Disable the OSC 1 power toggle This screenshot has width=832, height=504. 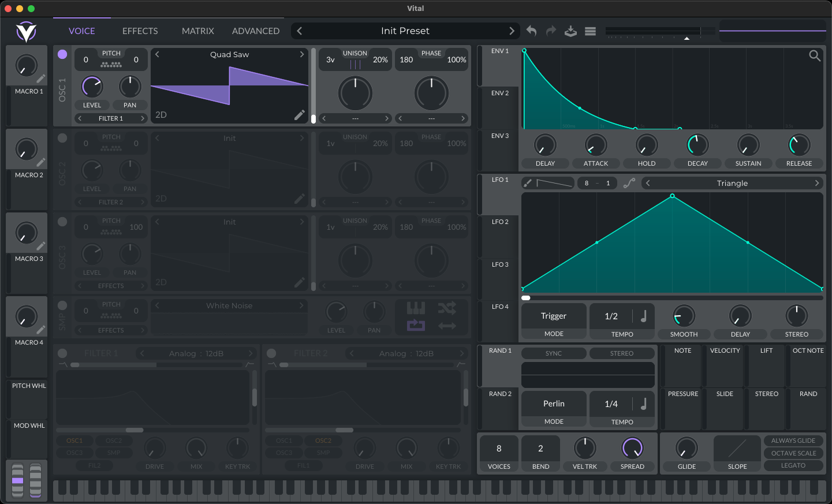pos(62,54)
